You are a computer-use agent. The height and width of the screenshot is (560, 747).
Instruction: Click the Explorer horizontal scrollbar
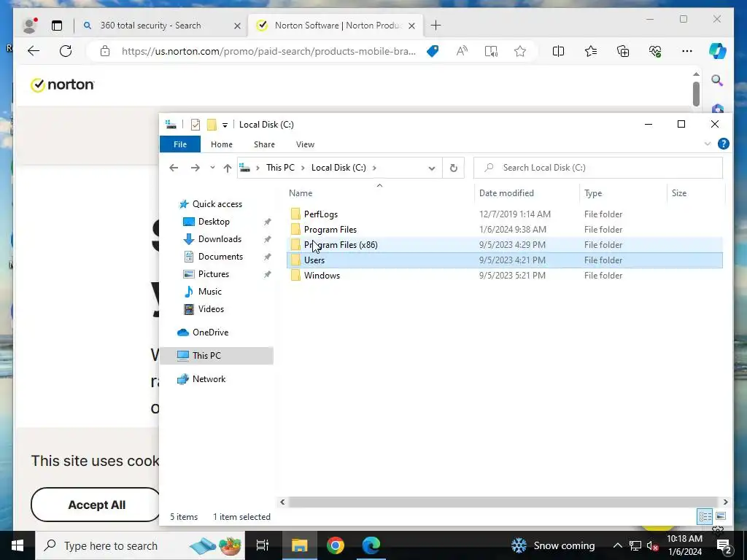(503, 502)
